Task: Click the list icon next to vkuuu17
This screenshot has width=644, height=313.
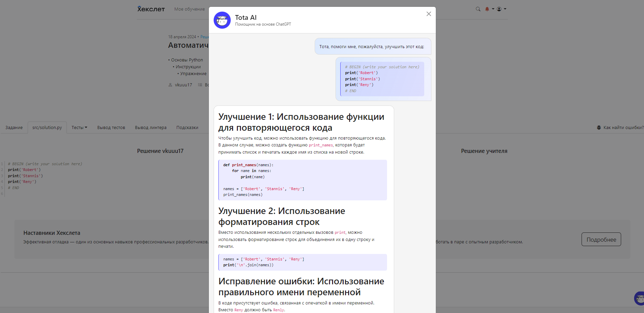Action: pyautogui.click(x=200, y=85)
